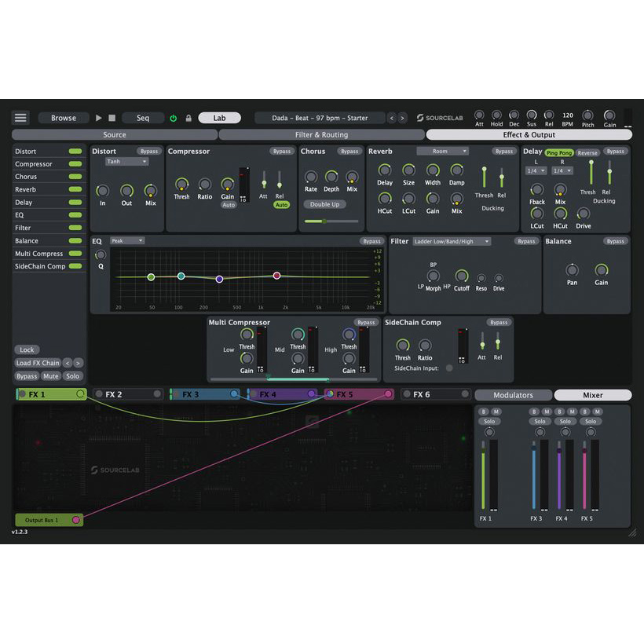Click the Reverb Size knob

pyautogui.click(x=408, y=170)
